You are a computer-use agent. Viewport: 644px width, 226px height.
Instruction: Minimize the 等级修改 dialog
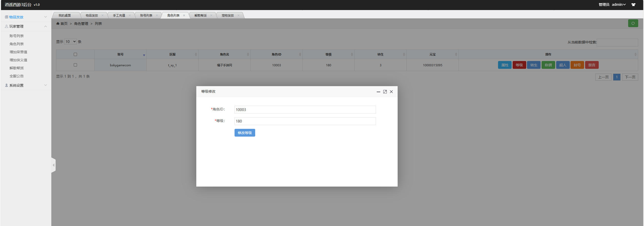pyautogui.click(x=378, y=92)
